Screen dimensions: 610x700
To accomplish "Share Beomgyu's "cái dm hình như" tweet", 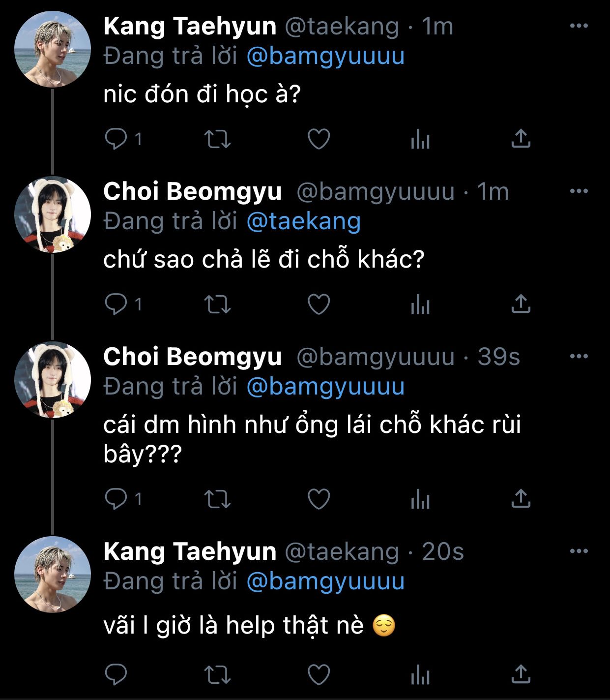I will pyautogui.click(x=521, y=499).
